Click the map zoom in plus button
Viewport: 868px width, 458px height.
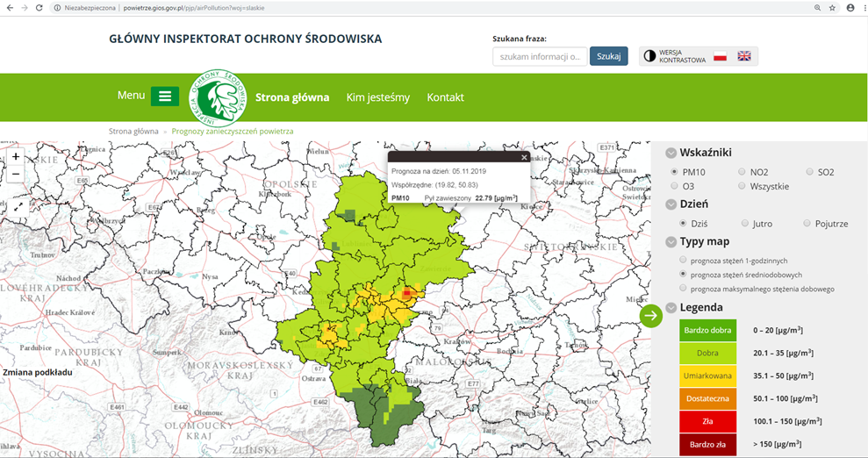click(16, 157)
